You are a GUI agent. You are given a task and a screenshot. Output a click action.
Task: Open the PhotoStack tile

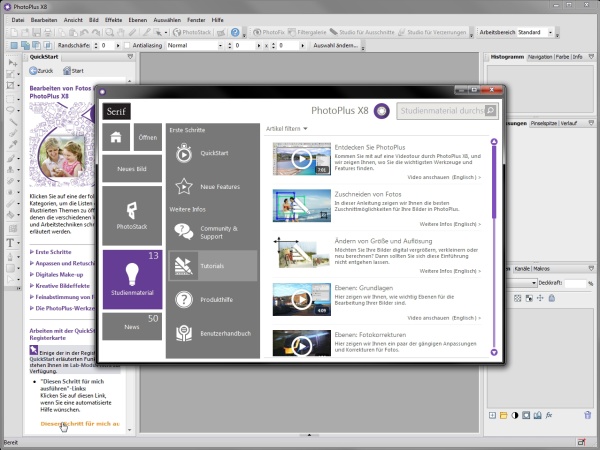pos(132,216)
